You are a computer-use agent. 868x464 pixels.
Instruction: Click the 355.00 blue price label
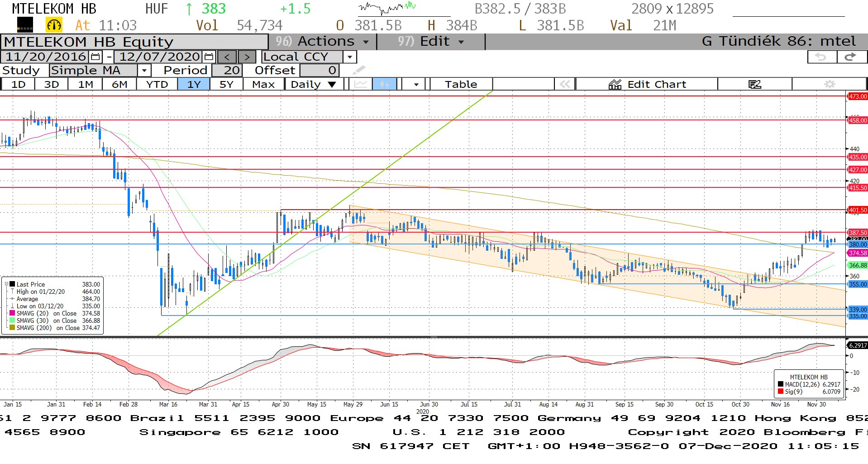(x=857, y=284)
